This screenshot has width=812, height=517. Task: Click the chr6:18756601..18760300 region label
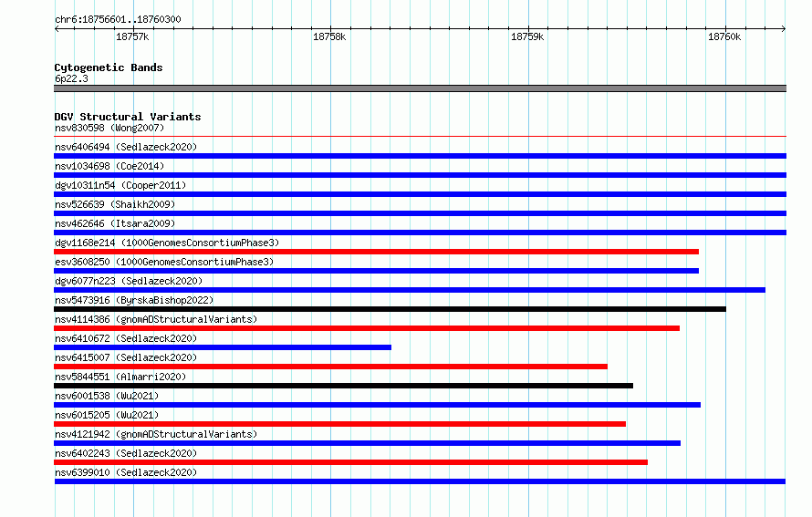(x=118, y=19)
